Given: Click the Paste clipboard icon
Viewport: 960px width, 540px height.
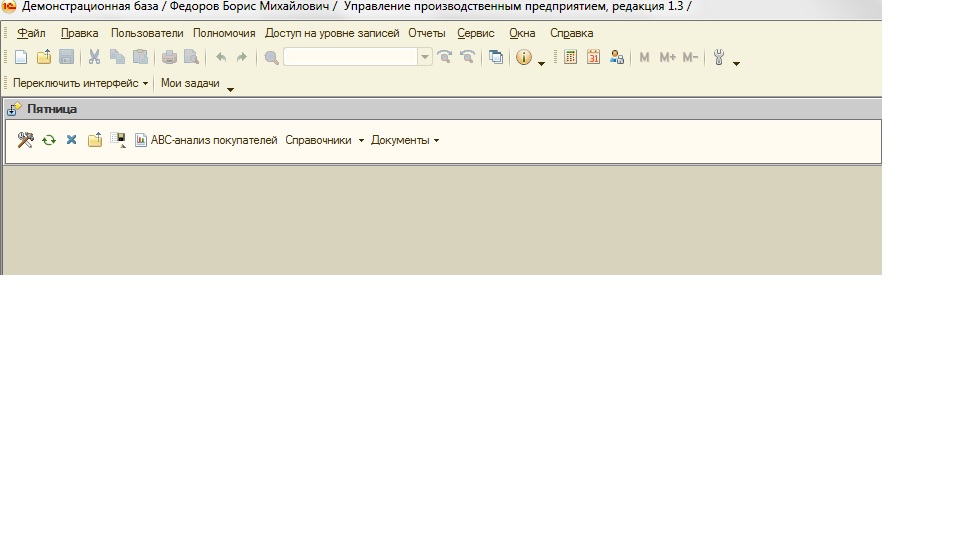Looking at the screenshot, I should [140, 58].
